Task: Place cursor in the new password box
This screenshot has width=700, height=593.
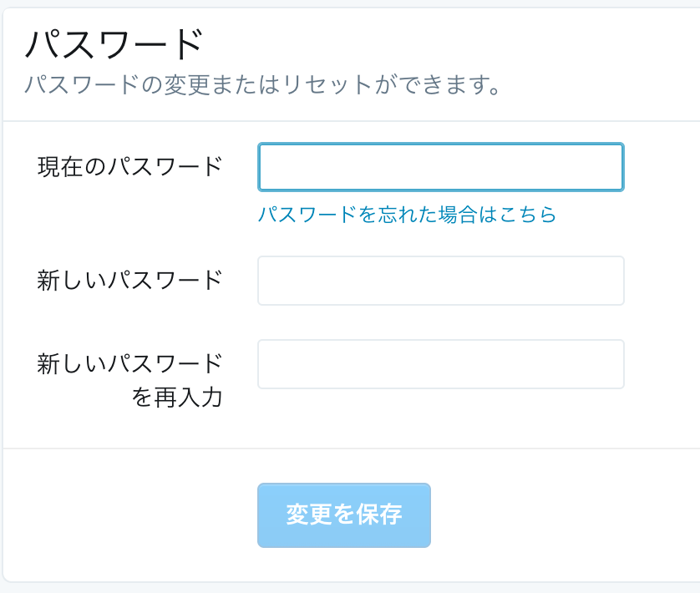Action: 440,281
